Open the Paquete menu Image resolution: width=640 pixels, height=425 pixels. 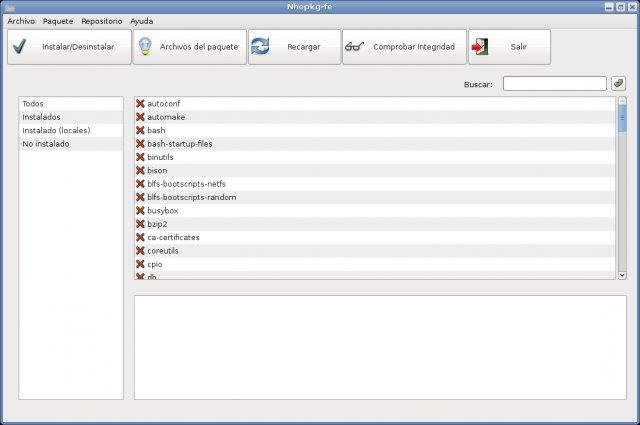pyautogui.click(x=58, y=21)
